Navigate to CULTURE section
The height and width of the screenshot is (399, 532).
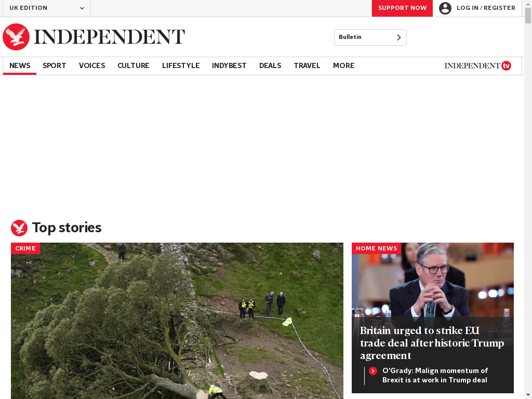134,66
